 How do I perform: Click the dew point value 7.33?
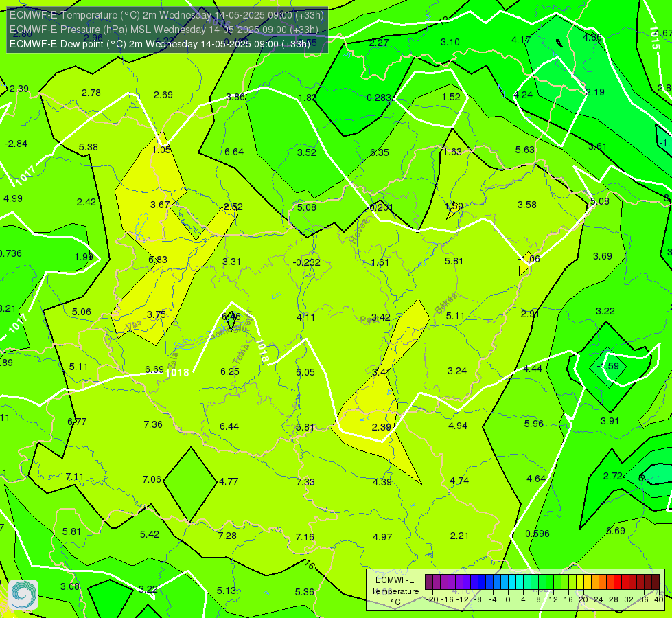click(305, 482)
